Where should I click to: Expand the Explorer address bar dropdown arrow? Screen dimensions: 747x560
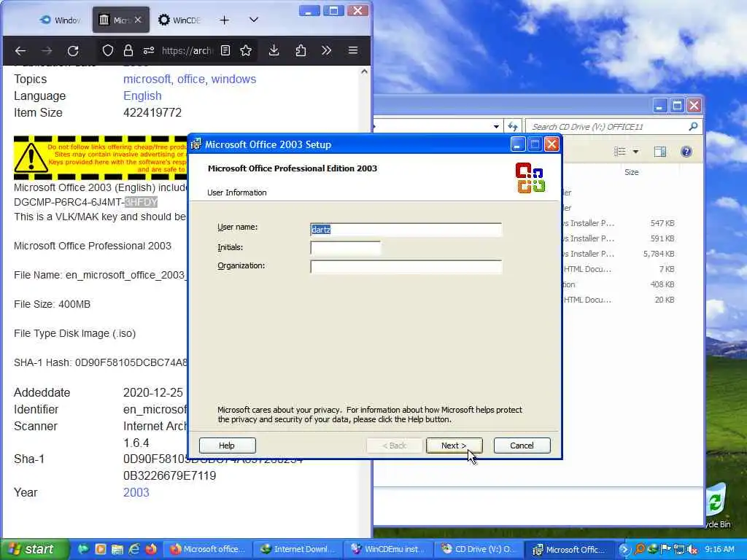(x=496, y=127)
